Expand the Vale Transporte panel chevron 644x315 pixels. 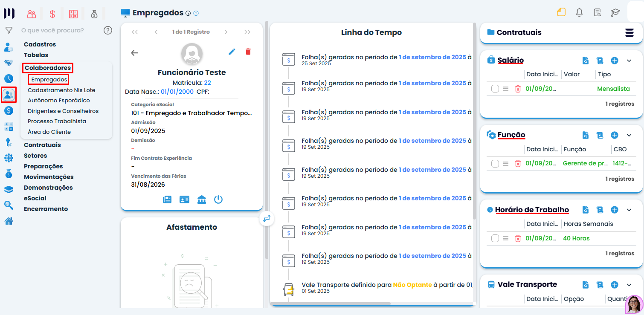pyautogui.click(x=629, y=284)
